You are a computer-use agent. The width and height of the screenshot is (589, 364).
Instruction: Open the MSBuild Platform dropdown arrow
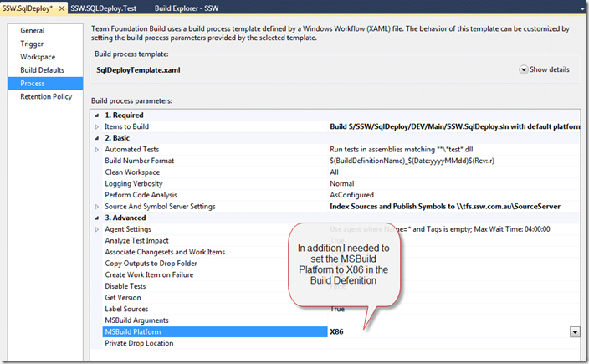(575, 332)
